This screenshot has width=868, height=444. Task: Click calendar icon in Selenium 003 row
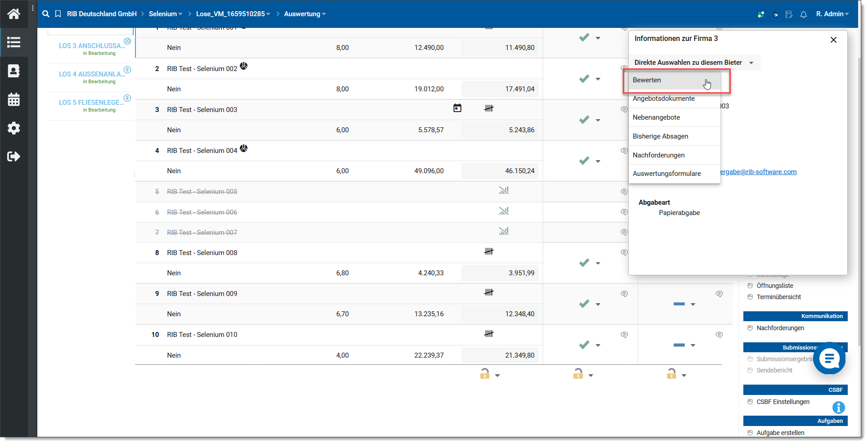[x=457, y=108]
